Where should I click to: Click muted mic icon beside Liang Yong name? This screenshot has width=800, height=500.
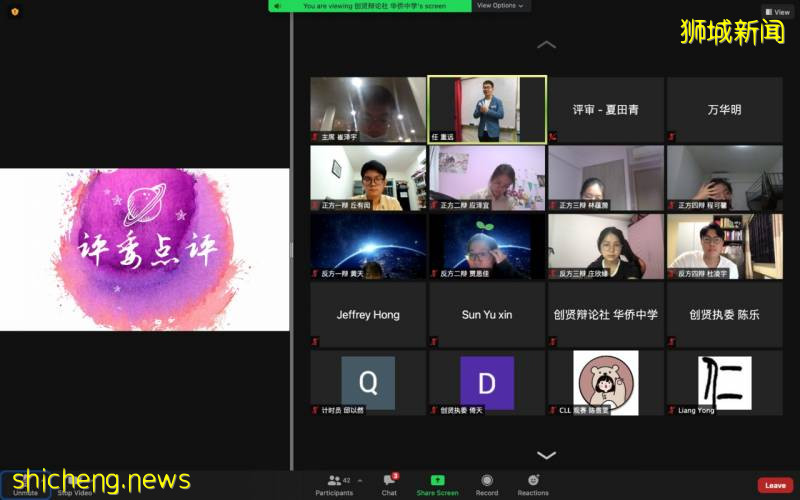pyautogui.click(x=672, y=410)
